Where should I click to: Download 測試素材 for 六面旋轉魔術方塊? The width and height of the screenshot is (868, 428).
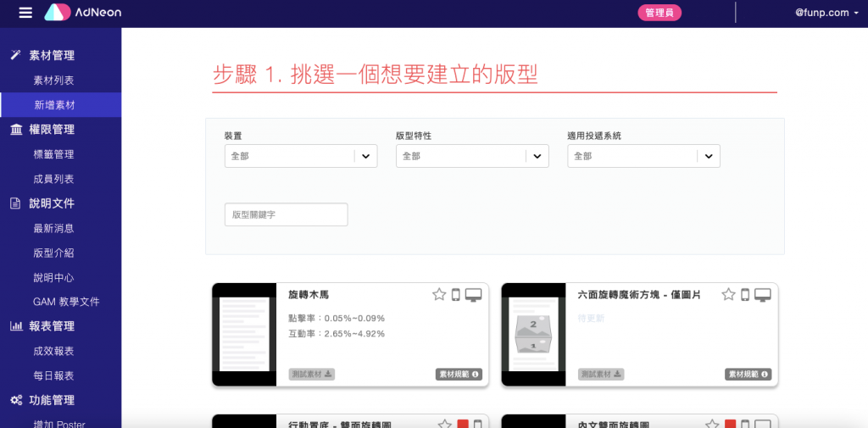tap(601, 374)
